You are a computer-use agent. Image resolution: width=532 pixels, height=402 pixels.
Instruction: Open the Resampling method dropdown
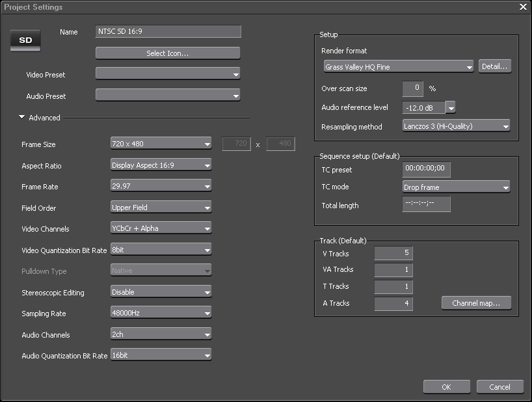(456, 126)
